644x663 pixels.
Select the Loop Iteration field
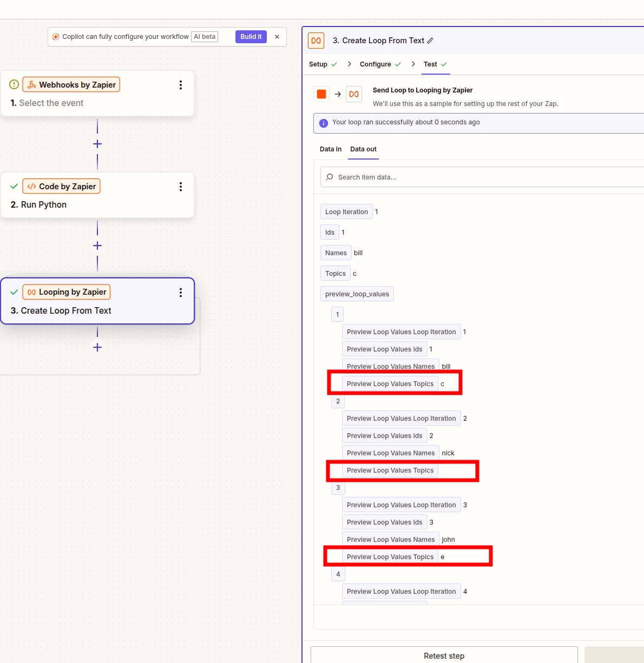pos(346,212)
